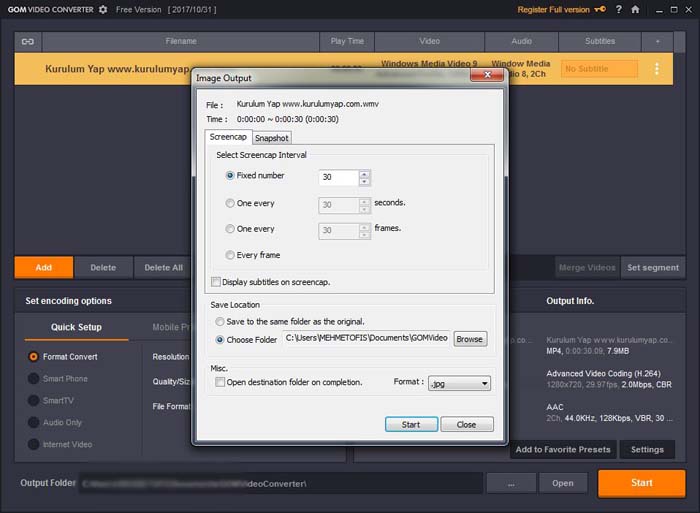Viewport: 700px width, 513px height.
Task: Switch to the Snapshot tab
Action: (x=271, y=138)
